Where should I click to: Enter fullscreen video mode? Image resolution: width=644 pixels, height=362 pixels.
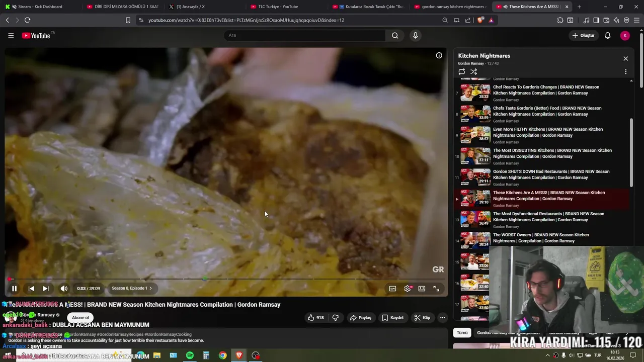pyautogui.click(x=436, y=289)
